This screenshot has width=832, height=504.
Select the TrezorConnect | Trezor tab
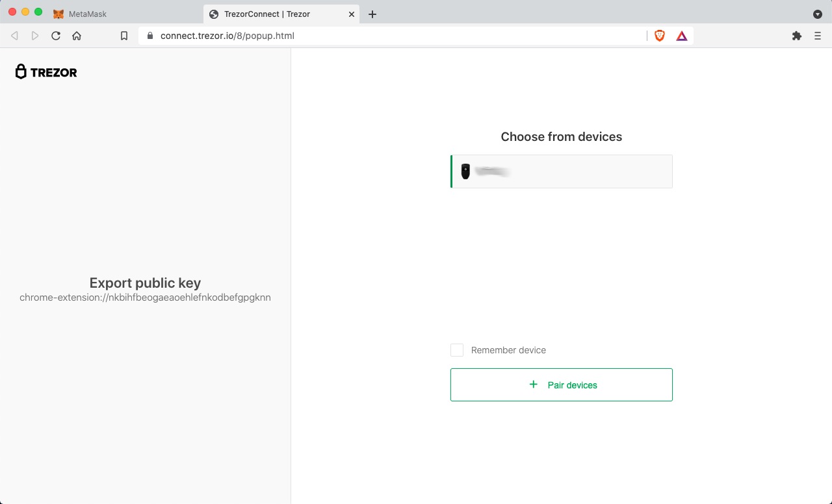pyautogui.click(x=281, y=14)
